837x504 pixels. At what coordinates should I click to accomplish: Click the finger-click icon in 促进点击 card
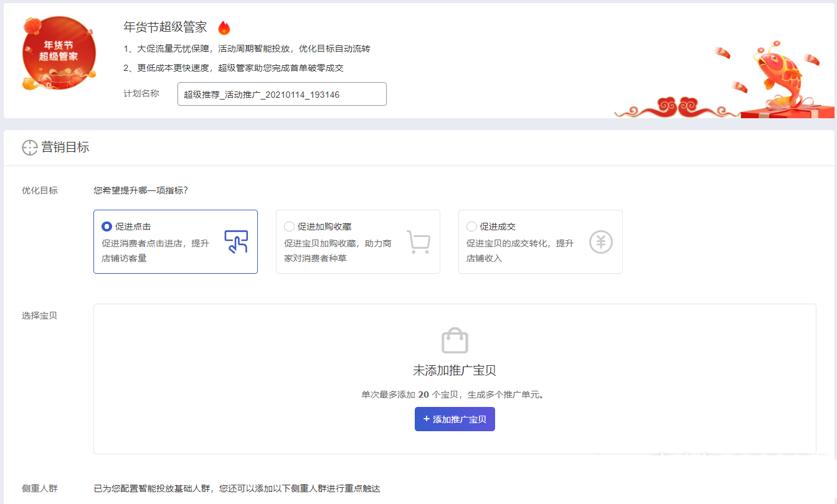pyautogui.click(x=236, y=241)
